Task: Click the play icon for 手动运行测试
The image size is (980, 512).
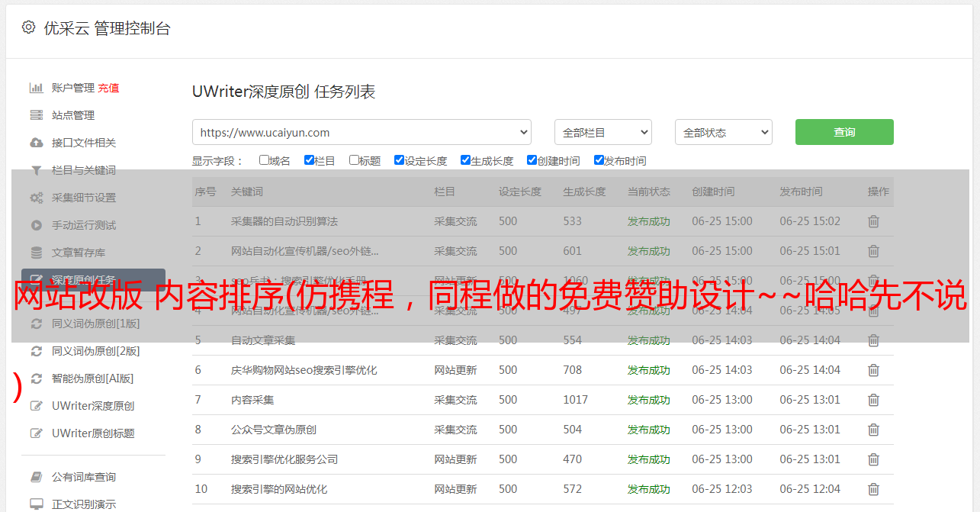Action: click(x=36, y=225)
